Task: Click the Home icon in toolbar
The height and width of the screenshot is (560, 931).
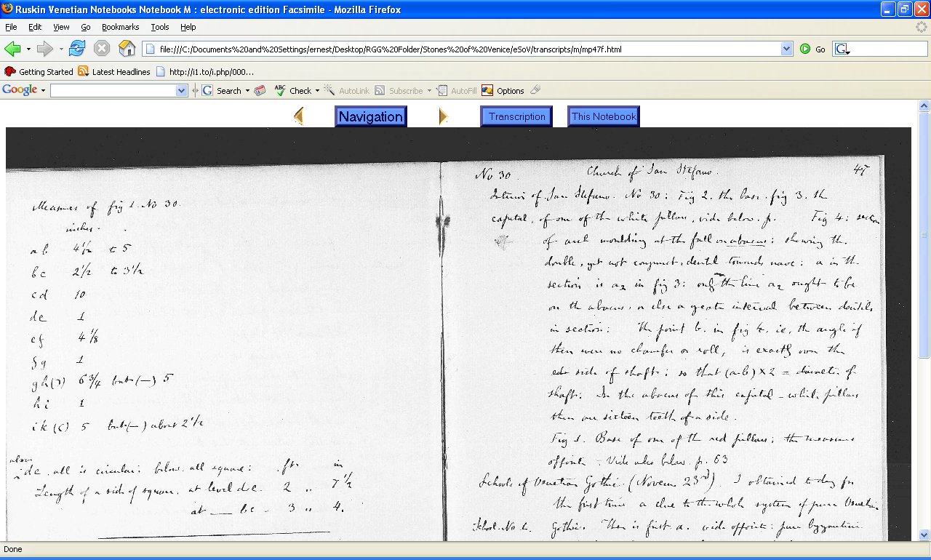Action: (127, 49)
